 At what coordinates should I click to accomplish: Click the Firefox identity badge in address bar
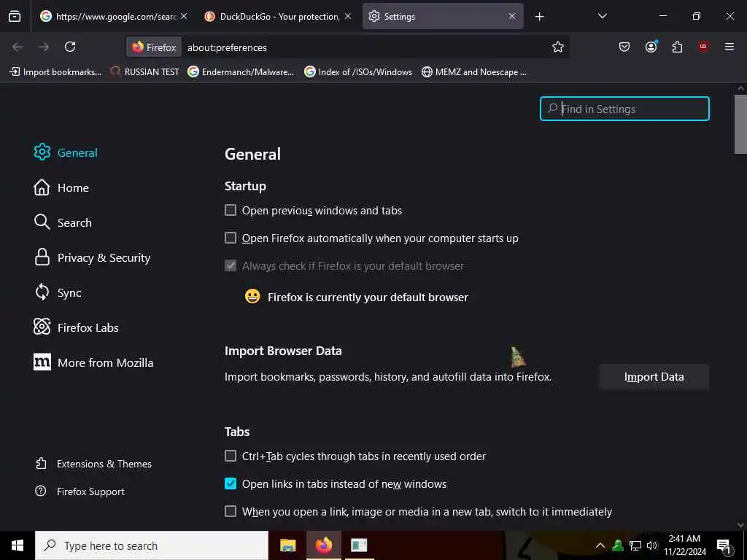click(x=154, y=47)
